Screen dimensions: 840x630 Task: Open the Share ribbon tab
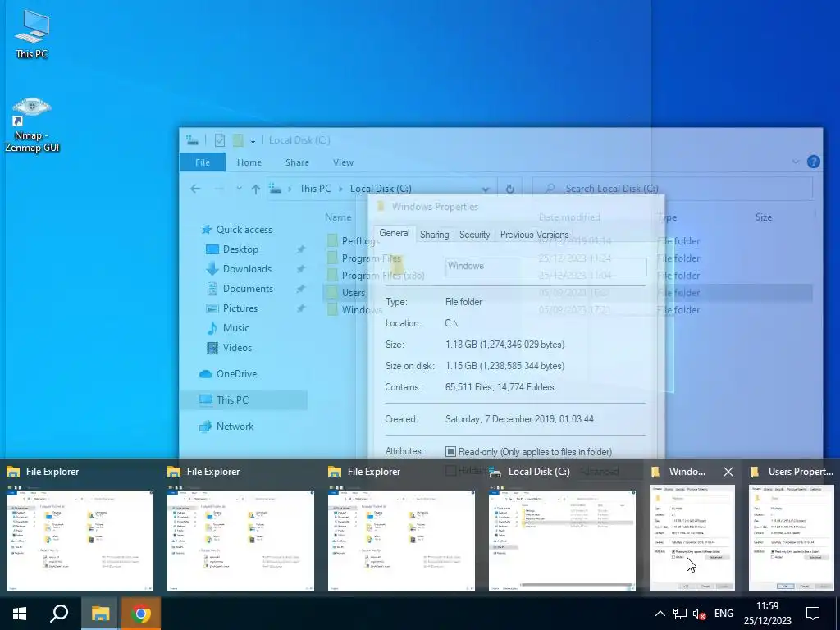pos(297,162)
